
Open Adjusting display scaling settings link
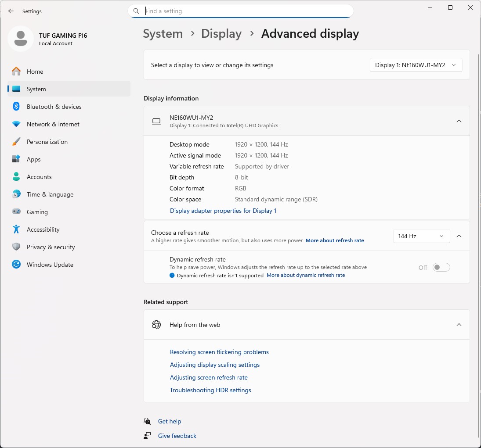tap(215, 365)
